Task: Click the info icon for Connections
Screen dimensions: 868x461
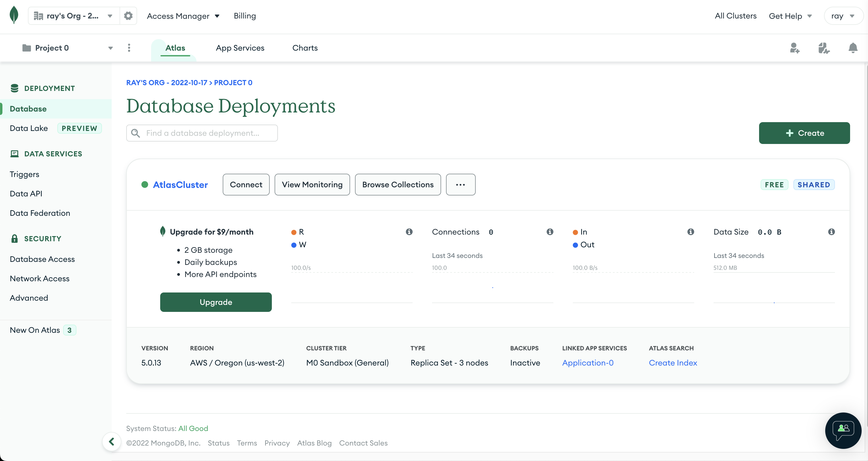Action: pos(550,232)
